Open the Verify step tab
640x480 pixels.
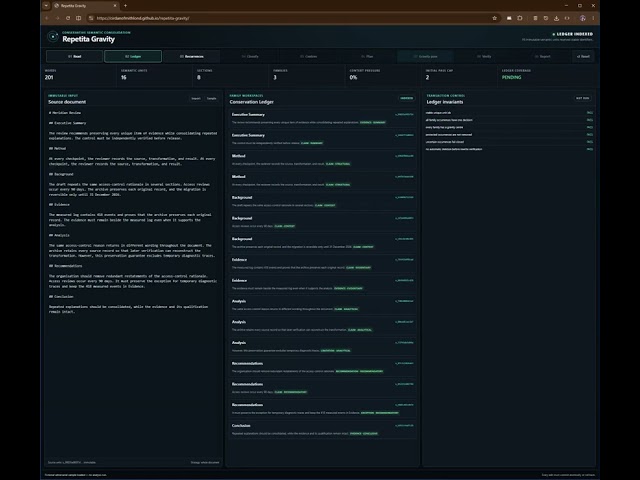[x=484, y=56]
